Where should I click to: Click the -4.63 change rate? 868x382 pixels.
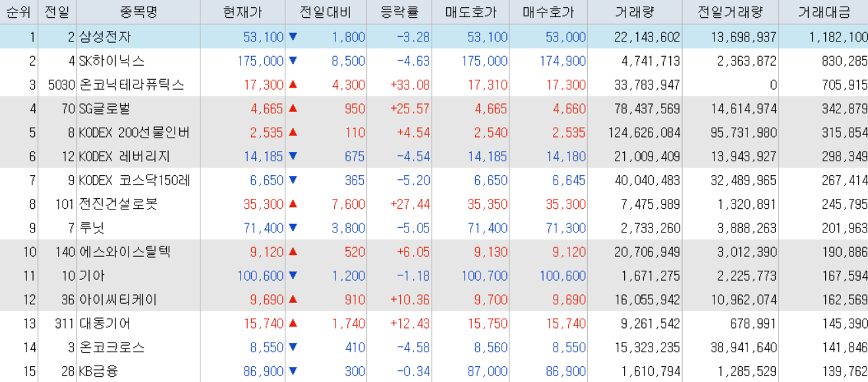click(x=413, y=61)
